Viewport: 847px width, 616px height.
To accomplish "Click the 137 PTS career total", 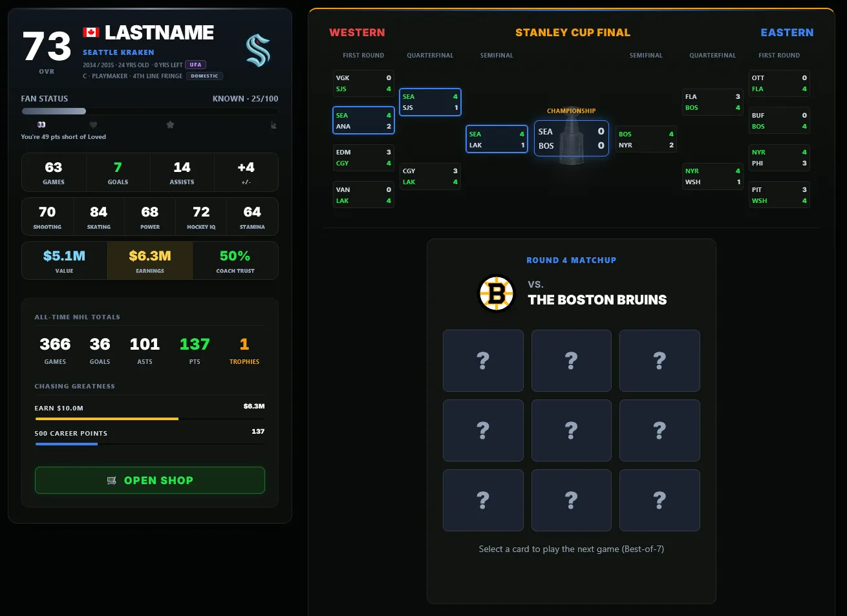I will pyautogui.click(x=195, y=350).
